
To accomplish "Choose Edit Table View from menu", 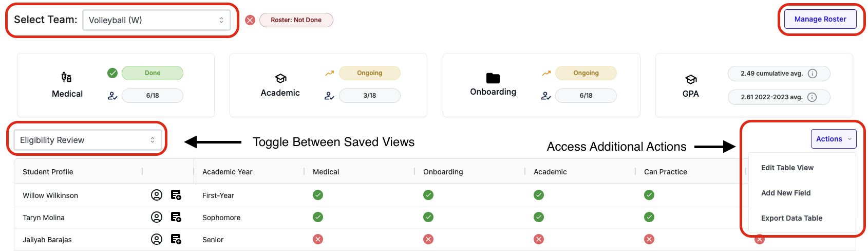I will (x=787, y=168).
